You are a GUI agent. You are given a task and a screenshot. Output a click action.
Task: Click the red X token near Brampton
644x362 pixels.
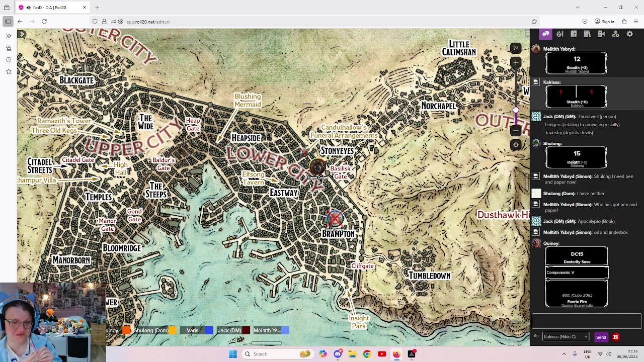pyautogui.click(x=336, y=219)
